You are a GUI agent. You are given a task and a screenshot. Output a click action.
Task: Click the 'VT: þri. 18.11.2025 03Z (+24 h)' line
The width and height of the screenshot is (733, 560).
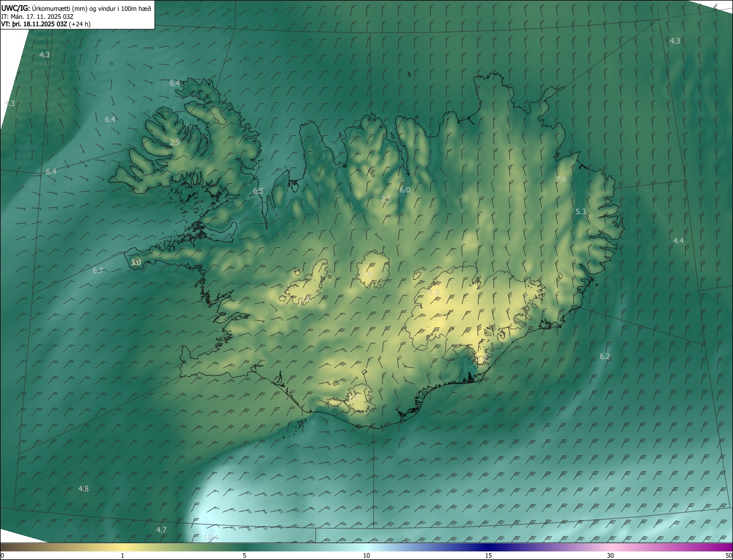coord(46,24)
